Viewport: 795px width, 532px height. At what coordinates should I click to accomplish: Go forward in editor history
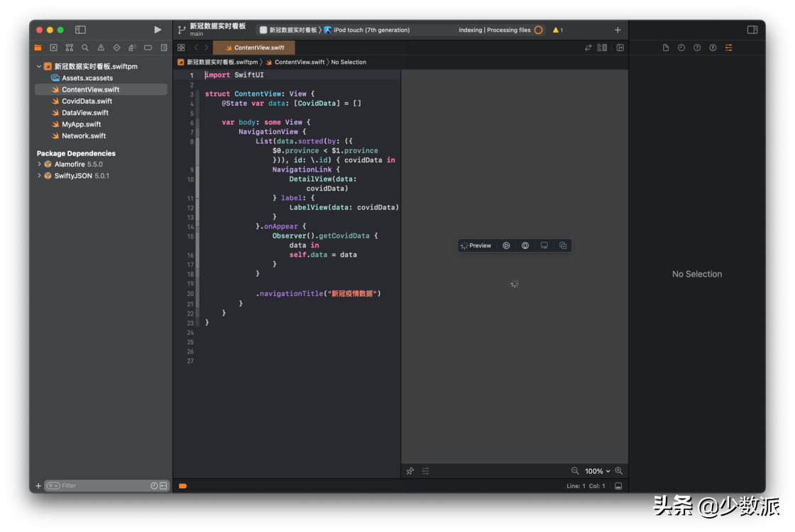[207, 48]
